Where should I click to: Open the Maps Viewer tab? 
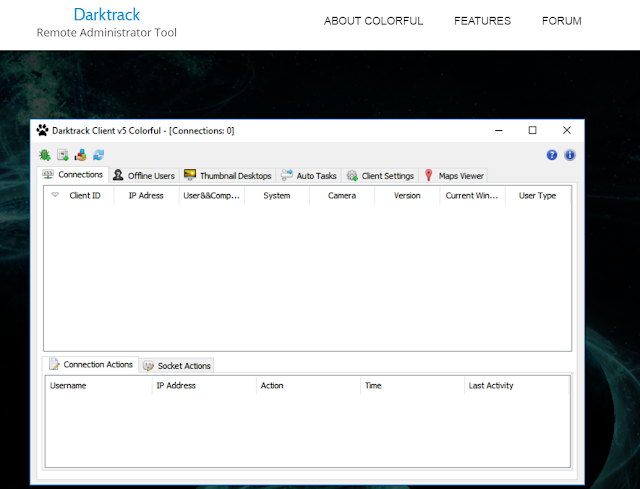(453, 176)
